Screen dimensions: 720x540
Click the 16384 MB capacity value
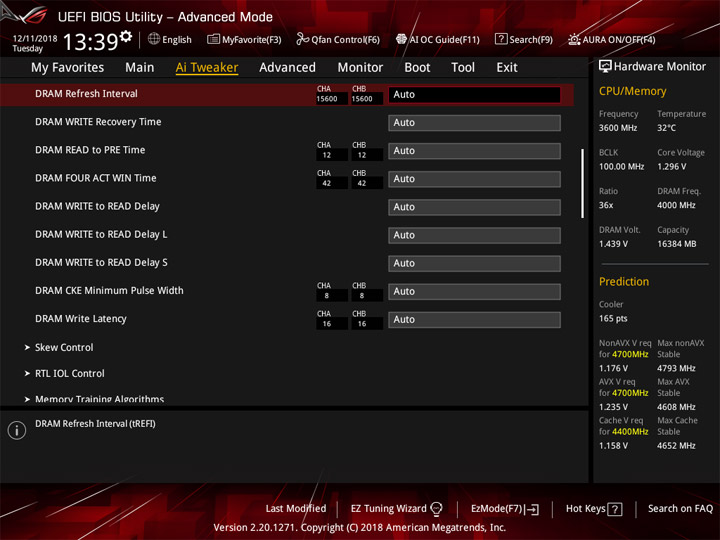(676, 244)
